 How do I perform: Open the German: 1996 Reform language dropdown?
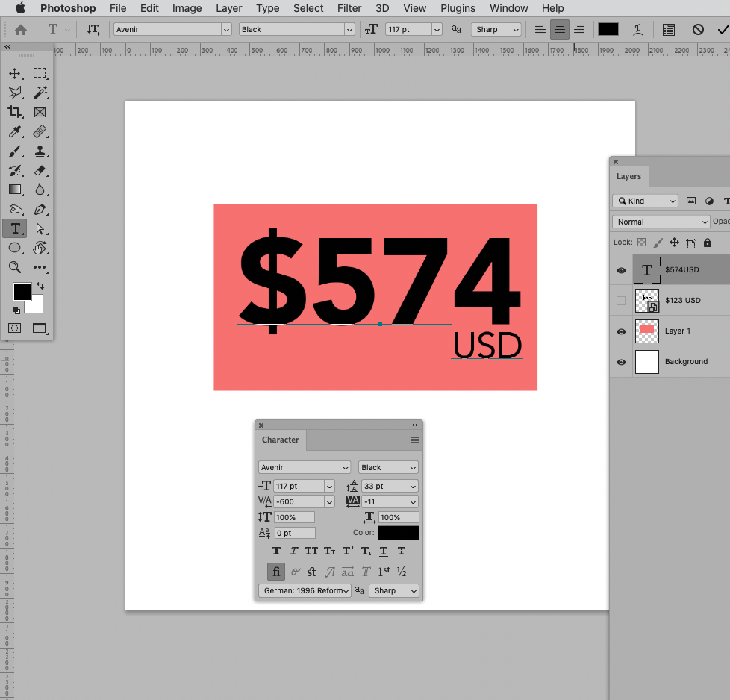[305, 590]
